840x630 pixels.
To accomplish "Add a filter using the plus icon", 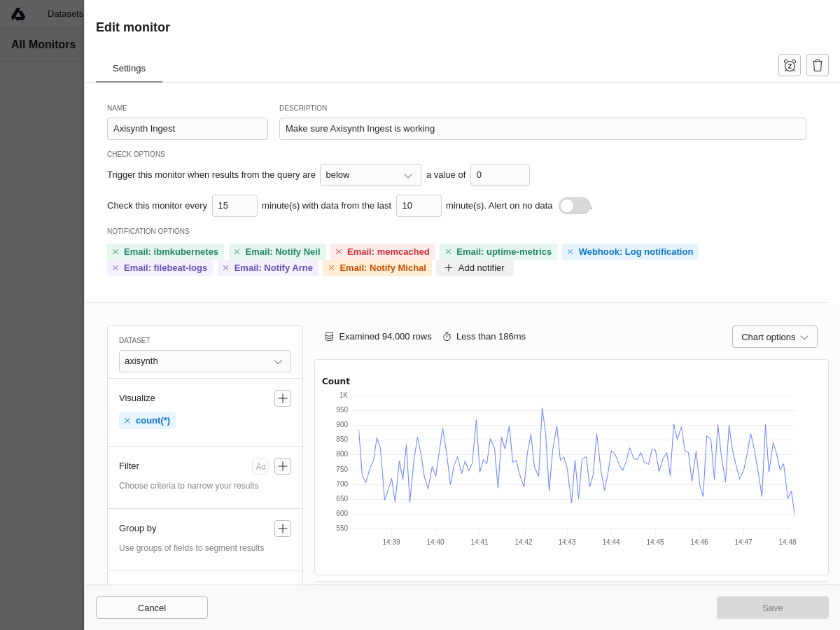I will (x=283, y=466).
